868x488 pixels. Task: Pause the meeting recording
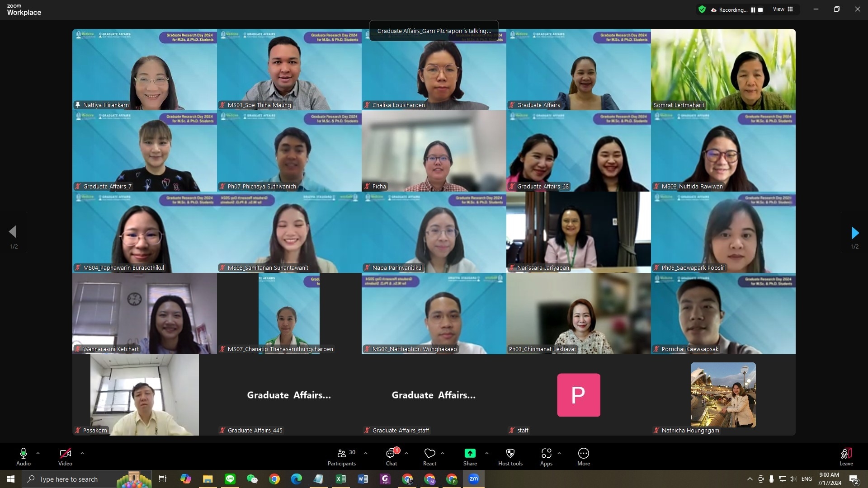coord(753,10)
